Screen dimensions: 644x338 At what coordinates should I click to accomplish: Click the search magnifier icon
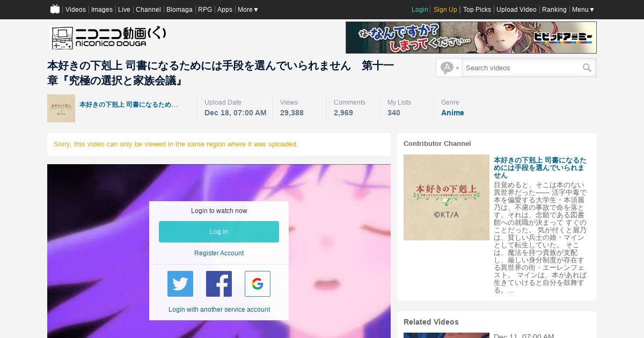pyautogui.click(x=587, y=68)
